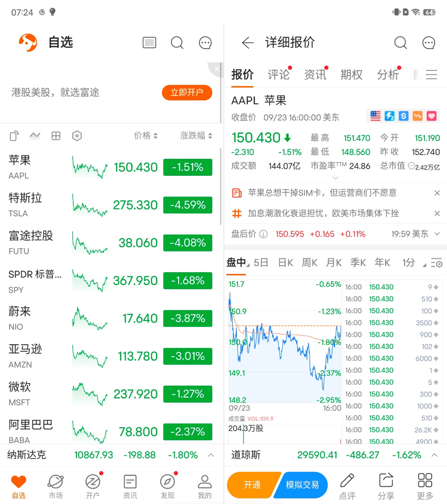The width and height of the screenshot is (447, 504).
Task: Open the SPDR 标普 SPY watchlist row
Action: point(110,281)
